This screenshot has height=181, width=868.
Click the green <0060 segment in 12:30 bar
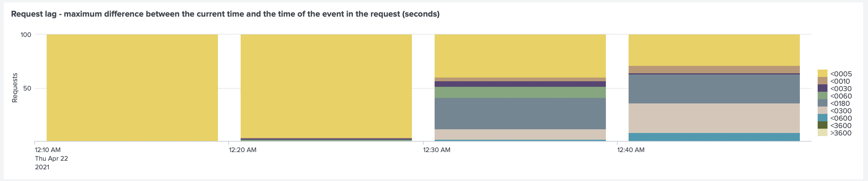coord(520,93)
